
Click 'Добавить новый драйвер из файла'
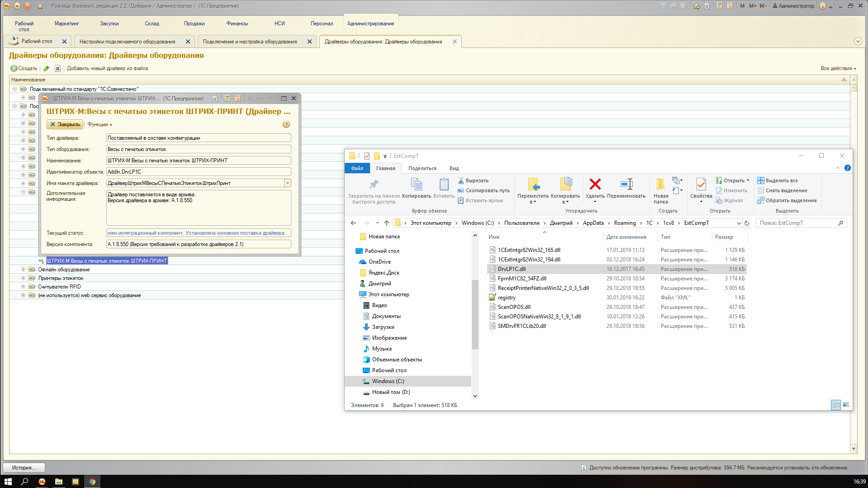[x=108, y=68]
